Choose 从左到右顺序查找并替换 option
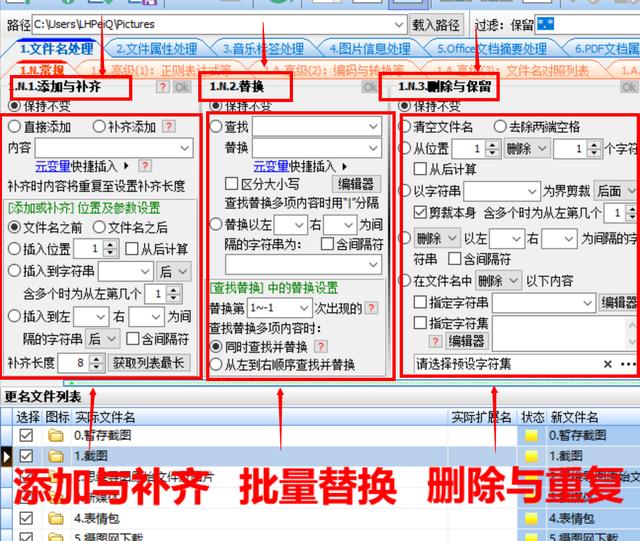 (216, 364)
